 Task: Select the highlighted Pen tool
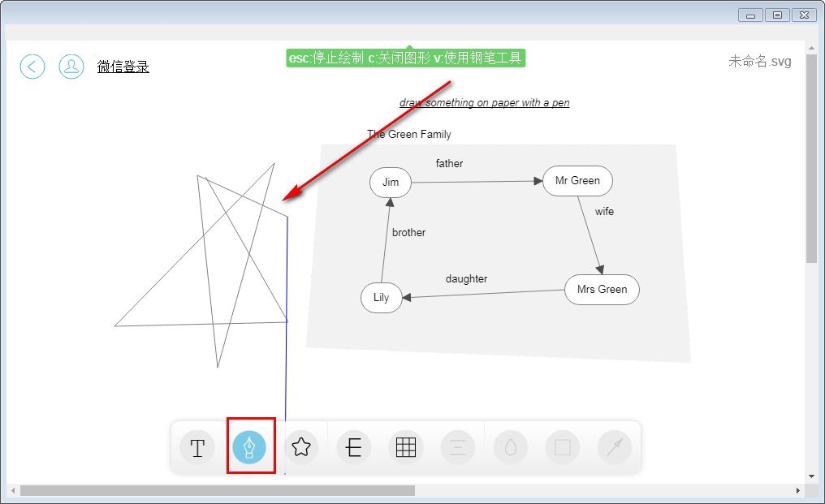coord(249,447)
